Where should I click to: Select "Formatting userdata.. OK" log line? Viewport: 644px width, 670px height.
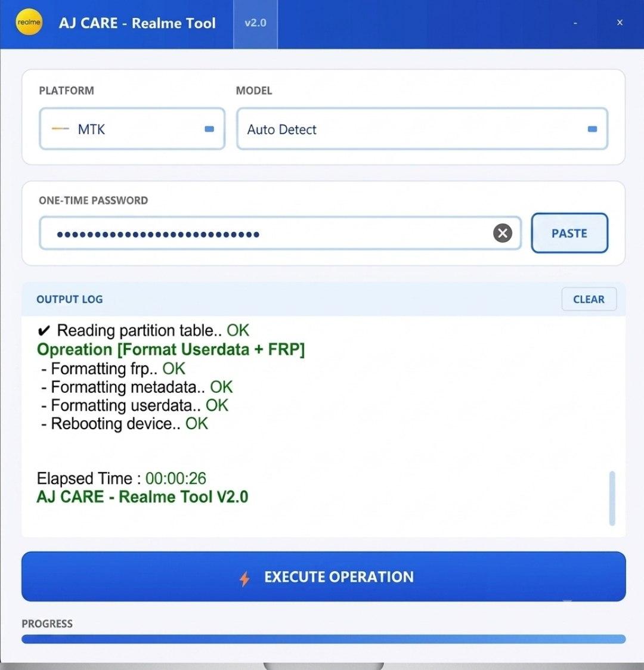[x=135, y=405]
